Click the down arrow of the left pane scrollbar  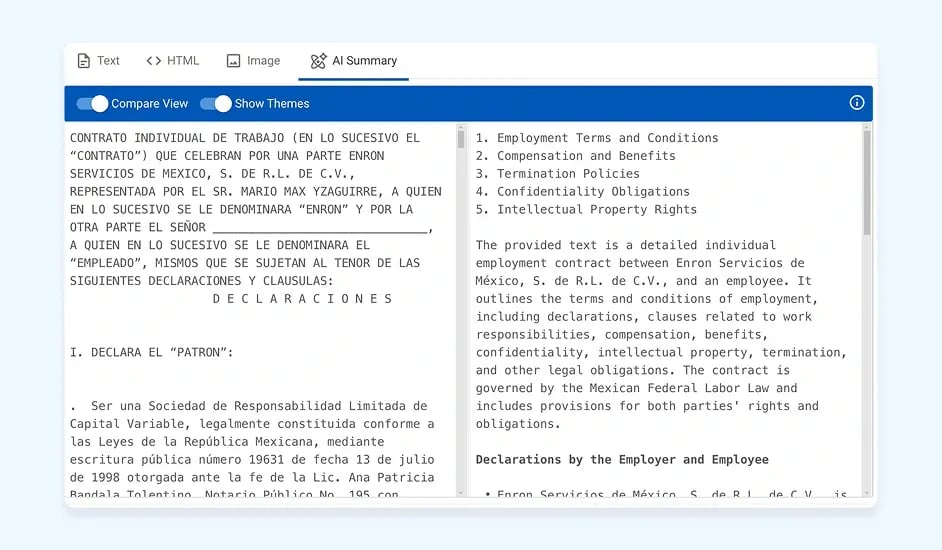click(x=461, y=492)
